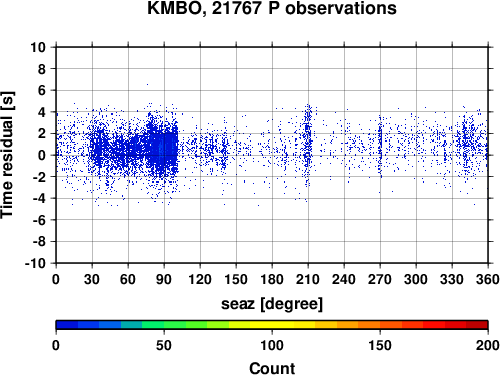Click the -10 tick label on the y-axis

pyautogui.click(x=35, y=263)
